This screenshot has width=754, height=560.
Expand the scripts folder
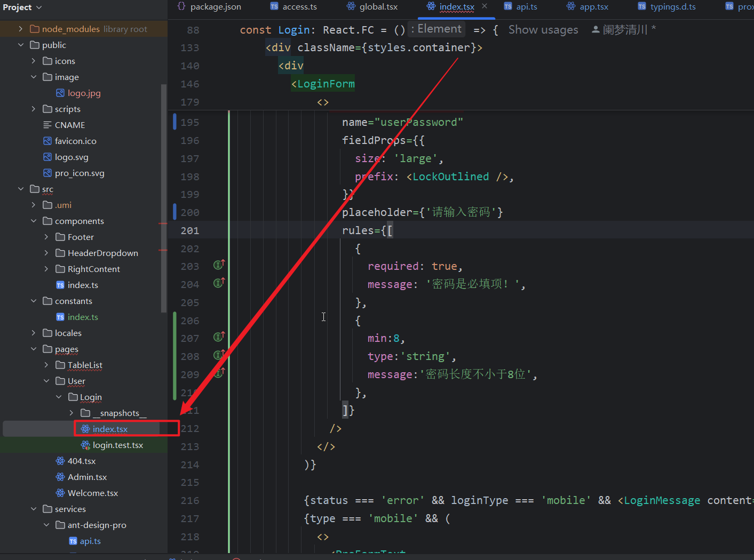click(34, 109)
